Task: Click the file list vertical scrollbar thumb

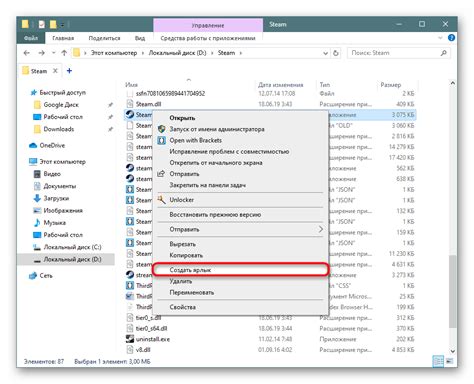Action: tap(452, 291)
